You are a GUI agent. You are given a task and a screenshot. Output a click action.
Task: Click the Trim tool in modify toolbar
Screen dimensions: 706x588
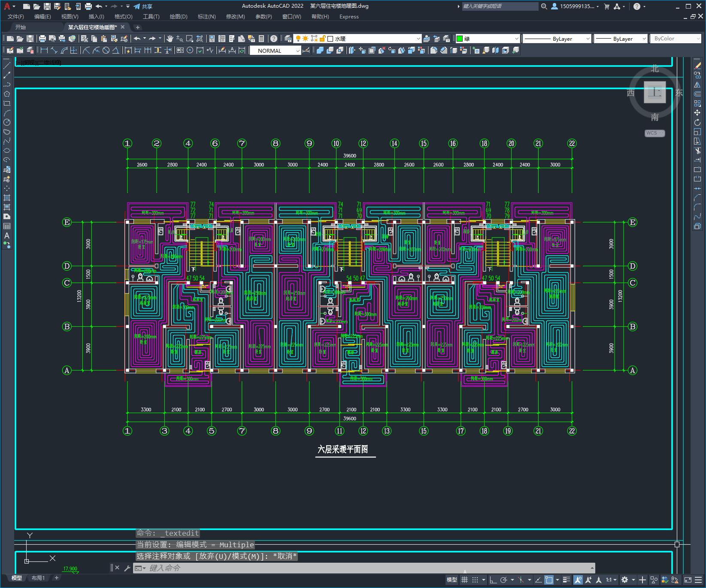pos(697,151)
